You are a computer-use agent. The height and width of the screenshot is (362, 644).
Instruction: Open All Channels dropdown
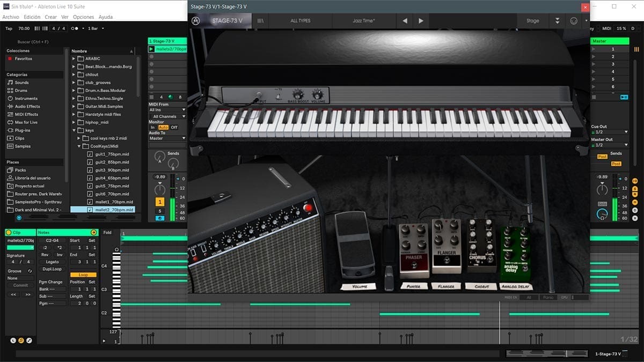click(167, 116)
